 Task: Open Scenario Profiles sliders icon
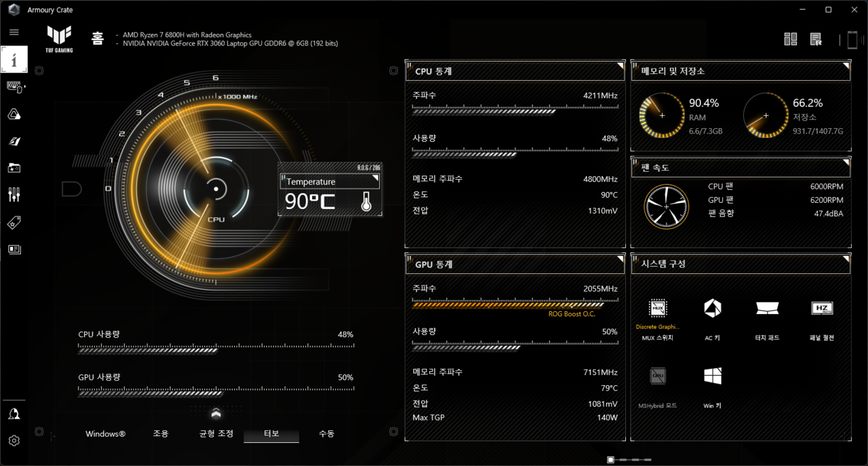(14, 195)
